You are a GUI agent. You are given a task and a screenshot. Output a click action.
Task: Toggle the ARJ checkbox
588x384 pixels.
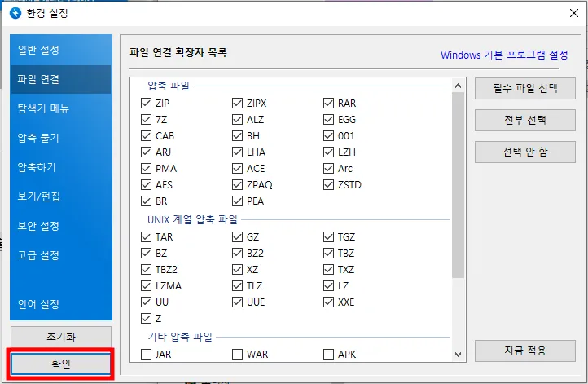coord(146,152)
